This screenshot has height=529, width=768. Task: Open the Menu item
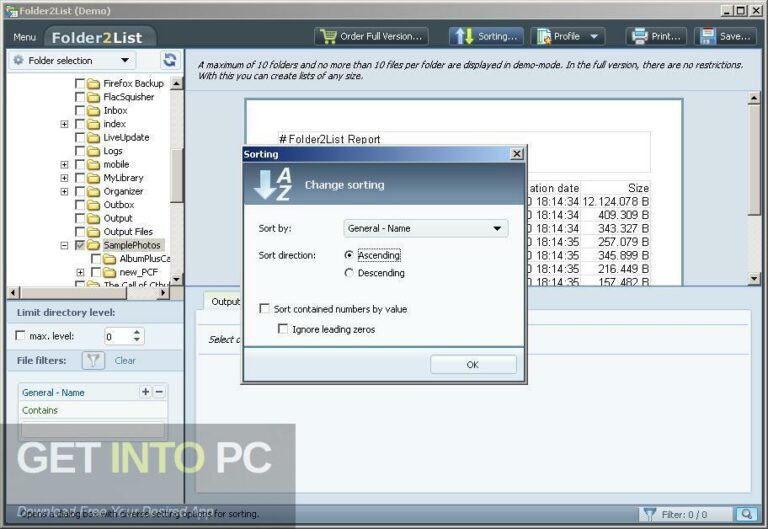pyautogui.click(x=24, y=37)
